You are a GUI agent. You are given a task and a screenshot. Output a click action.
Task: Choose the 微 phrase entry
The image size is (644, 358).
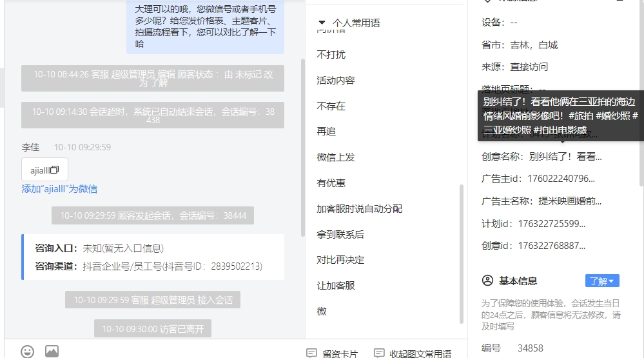click(x=322, y=312)
